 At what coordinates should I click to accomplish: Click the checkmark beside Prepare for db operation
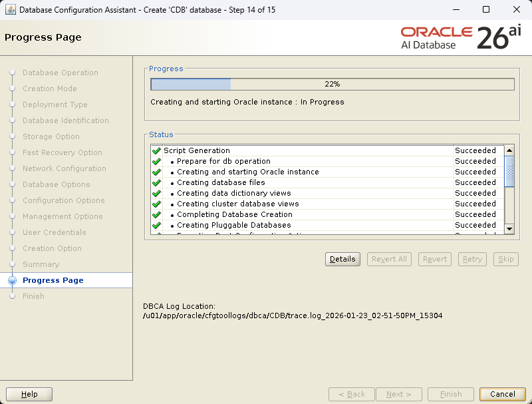tap(156, 161)
